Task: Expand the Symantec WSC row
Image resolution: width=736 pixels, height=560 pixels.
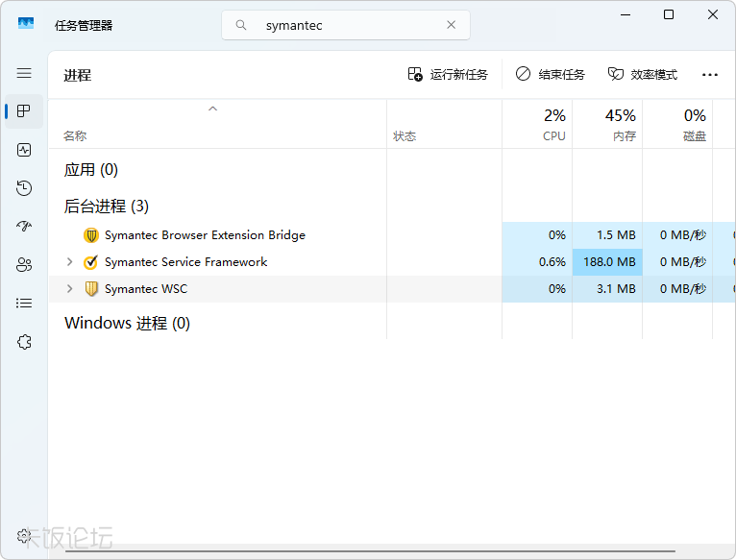Action: point(69,289)
